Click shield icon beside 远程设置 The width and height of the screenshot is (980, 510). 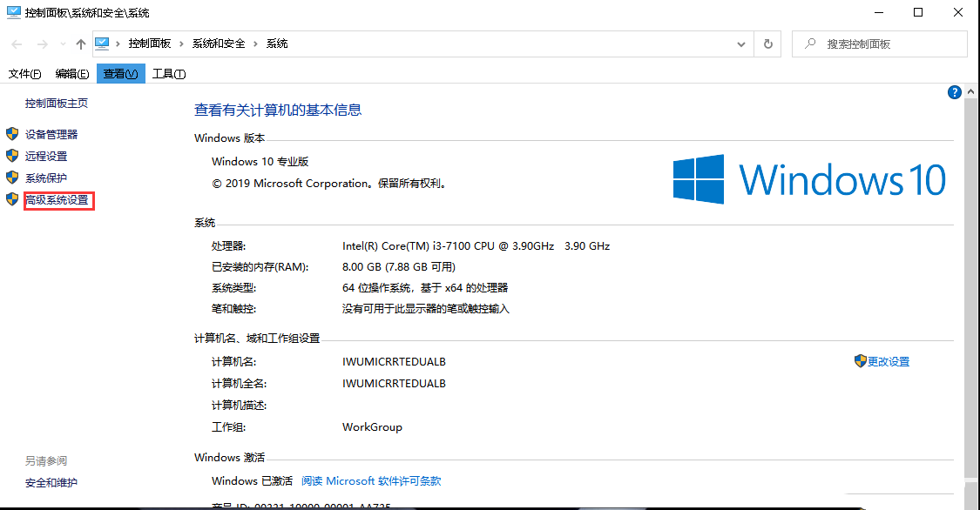click(x=12, y=156)
